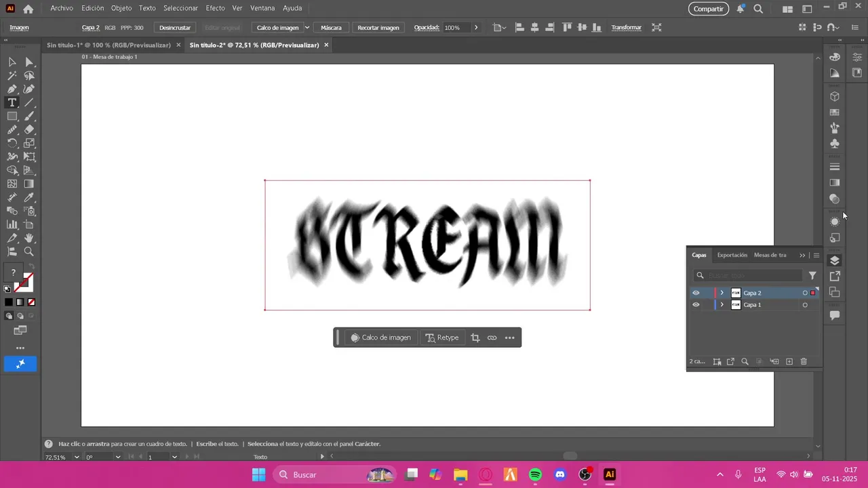
Task: Click the Home icon in top bar
Action: tap(28, 9)
